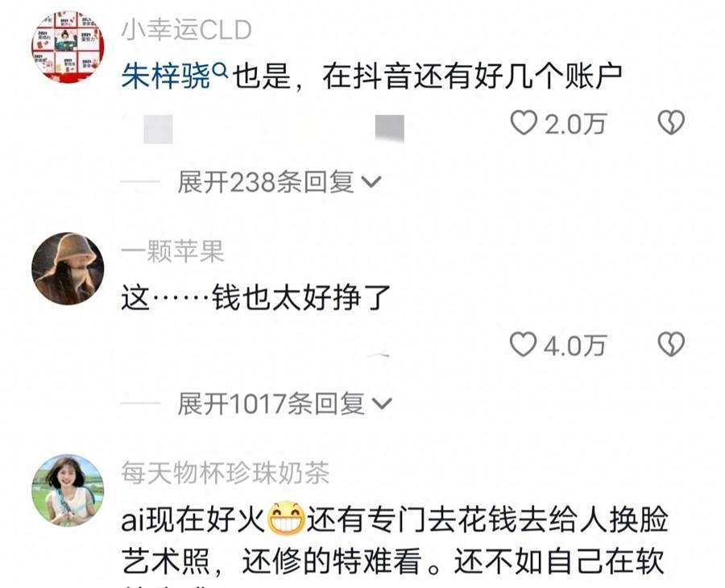This screenshot has height=588, width=725.
Task: Open username 一颗苹果
Action: [173, 252]
